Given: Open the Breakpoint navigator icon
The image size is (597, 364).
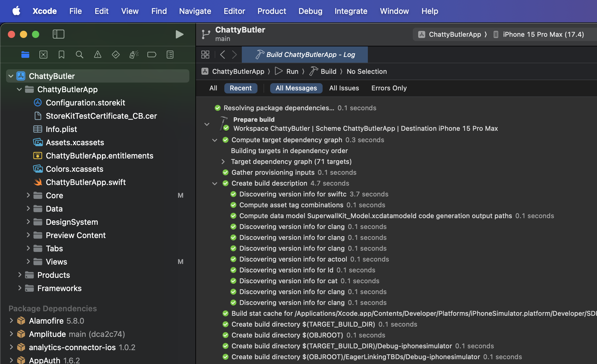Looking at the screenshot, I should point(152,55).
